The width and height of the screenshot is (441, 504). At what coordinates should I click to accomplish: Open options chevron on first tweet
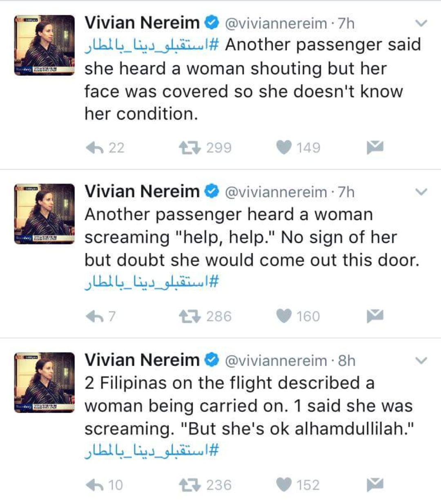421,23
